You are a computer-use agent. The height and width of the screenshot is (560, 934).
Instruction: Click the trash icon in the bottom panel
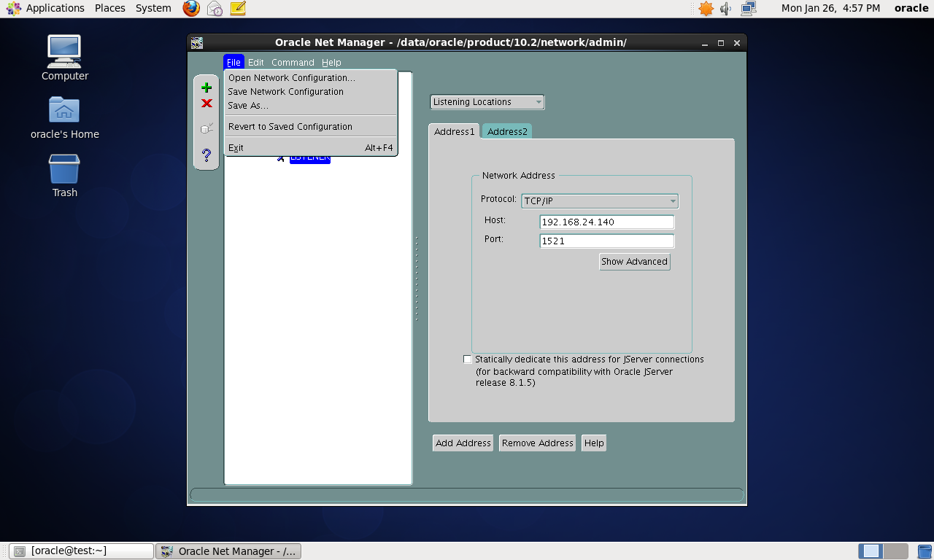pos(925,551)
